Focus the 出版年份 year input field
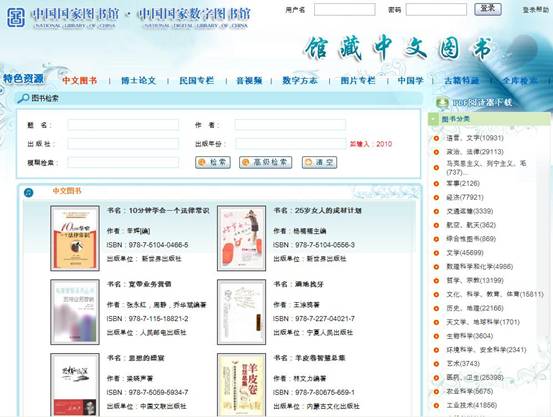This screenshot has height=417, width=553. point(291,144)
